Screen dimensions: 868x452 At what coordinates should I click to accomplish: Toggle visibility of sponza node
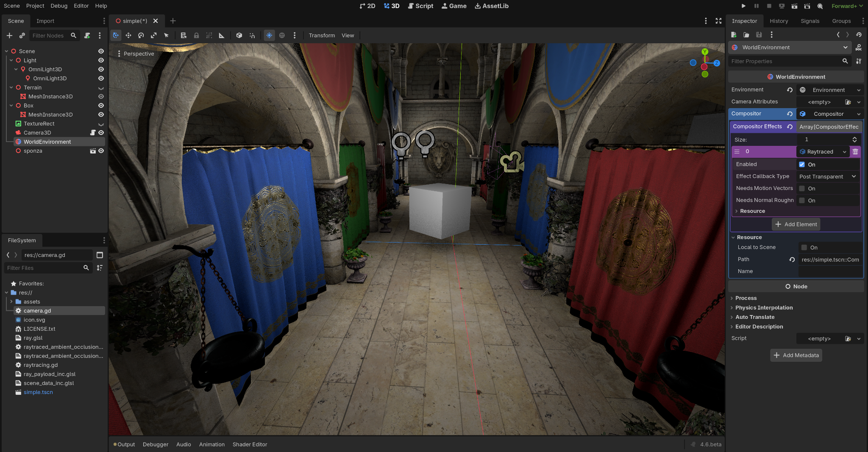coord(101,151)
